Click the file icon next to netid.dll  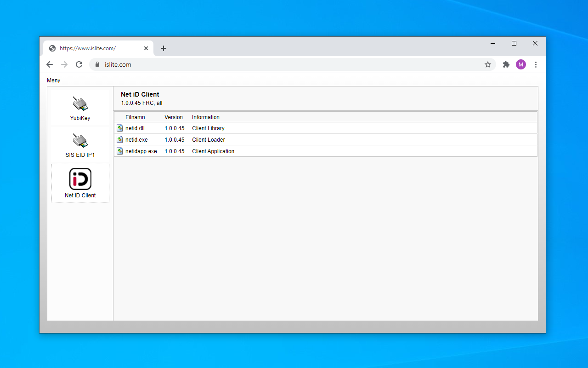(x=120, y=128)
